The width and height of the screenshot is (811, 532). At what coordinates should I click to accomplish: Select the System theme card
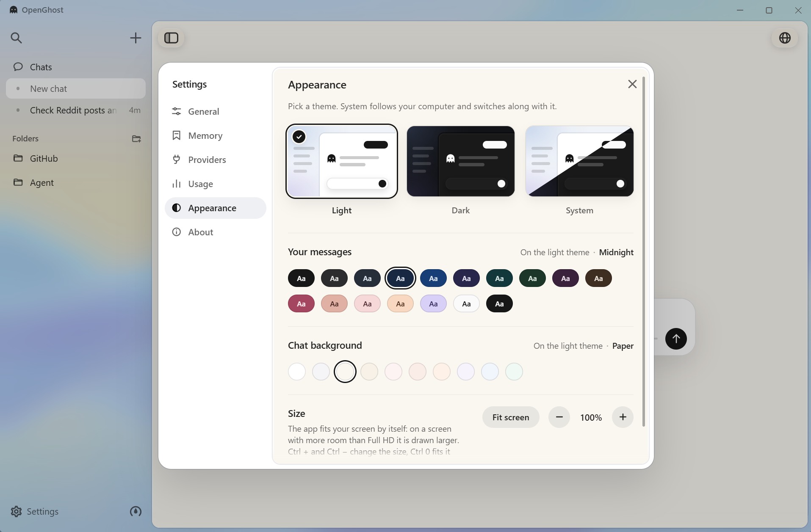pos(579,161)
